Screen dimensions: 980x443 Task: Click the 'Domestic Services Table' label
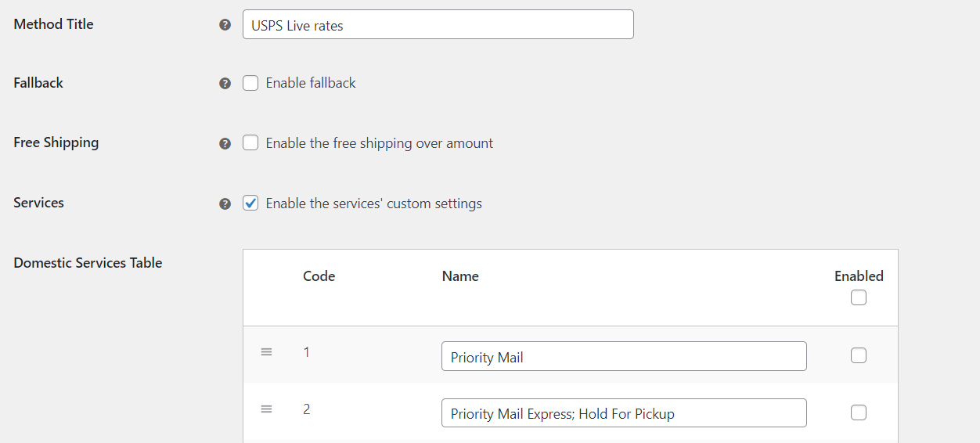pyautogui.click(x=88, y=263)
